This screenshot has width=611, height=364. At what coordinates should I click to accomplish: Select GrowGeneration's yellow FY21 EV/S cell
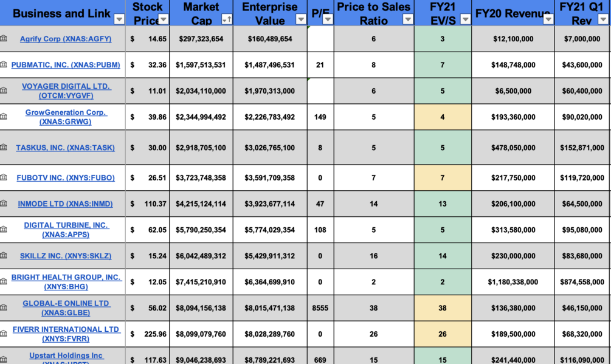click(x=443, y=117)
